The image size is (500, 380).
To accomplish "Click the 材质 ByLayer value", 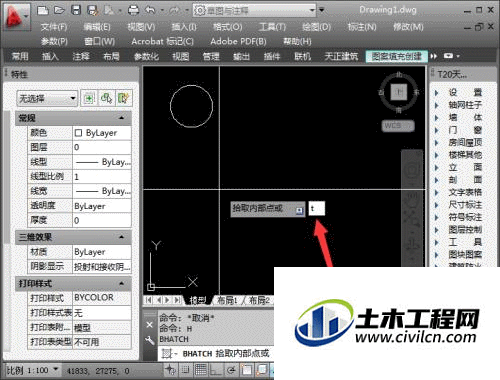I will [x=102, y=252].
